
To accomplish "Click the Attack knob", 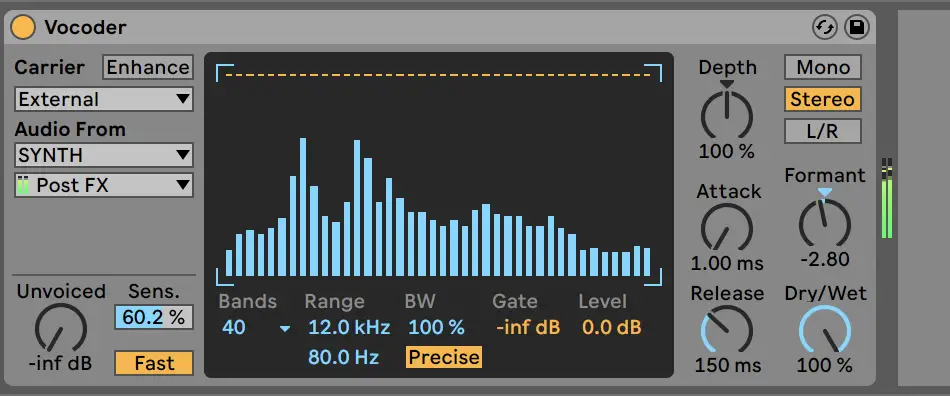I will (x=727, y=229).
